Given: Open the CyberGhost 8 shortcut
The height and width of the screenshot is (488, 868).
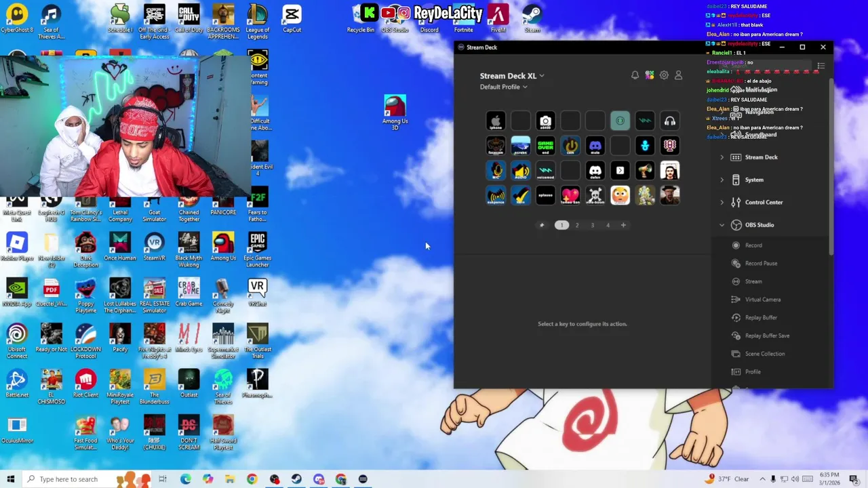Looking at the screenshot, I should tap(17, 20).
